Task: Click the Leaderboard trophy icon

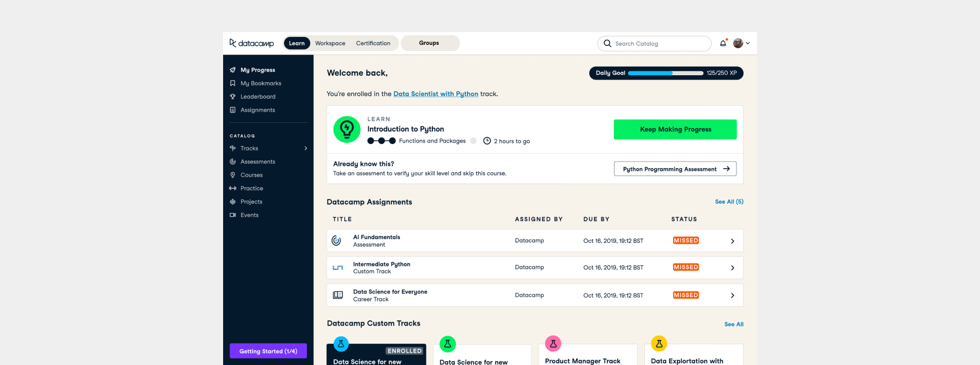Action: coord(233,97)
